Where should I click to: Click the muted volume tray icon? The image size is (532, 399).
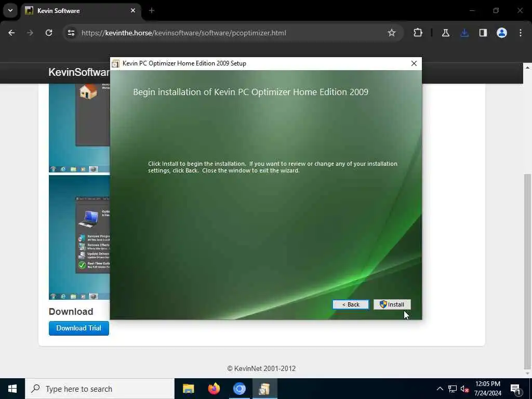464,389
